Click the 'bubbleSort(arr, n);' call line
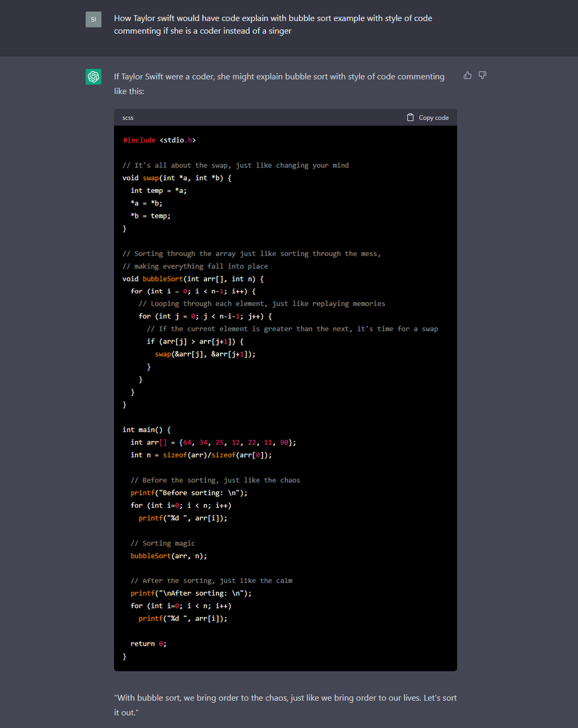The width and height of the screenshot is (578, 728). [169, 556]
